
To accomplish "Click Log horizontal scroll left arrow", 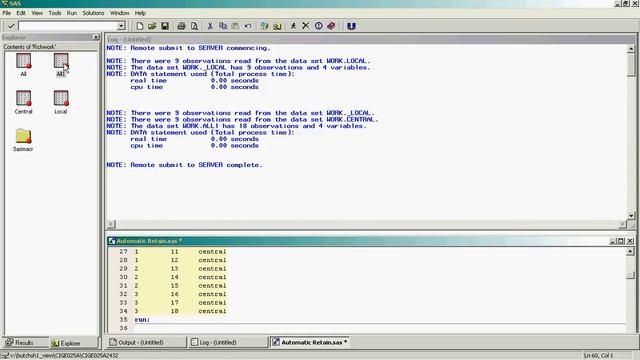I will 111,224.
